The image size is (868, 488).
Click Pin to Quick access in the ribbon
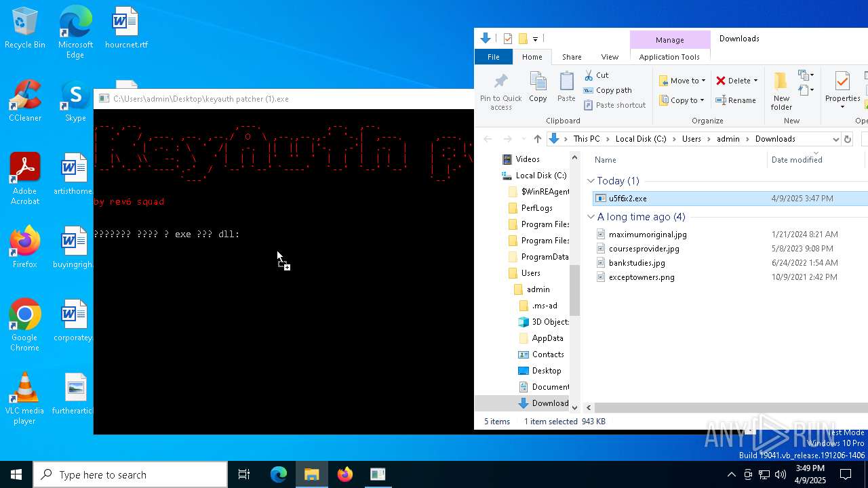[x=501, y=91]
